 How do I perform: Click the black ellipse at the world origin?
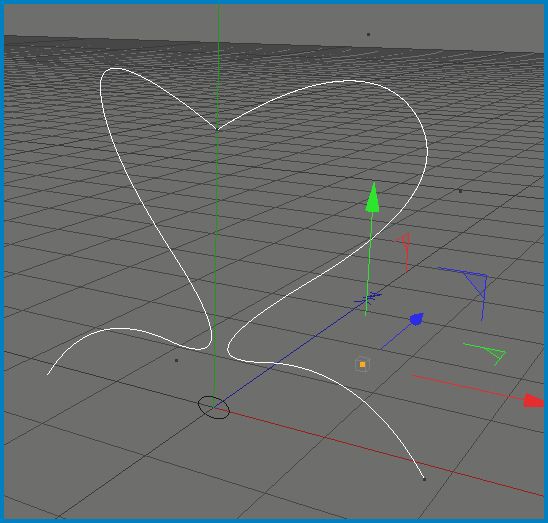(214, 407)
